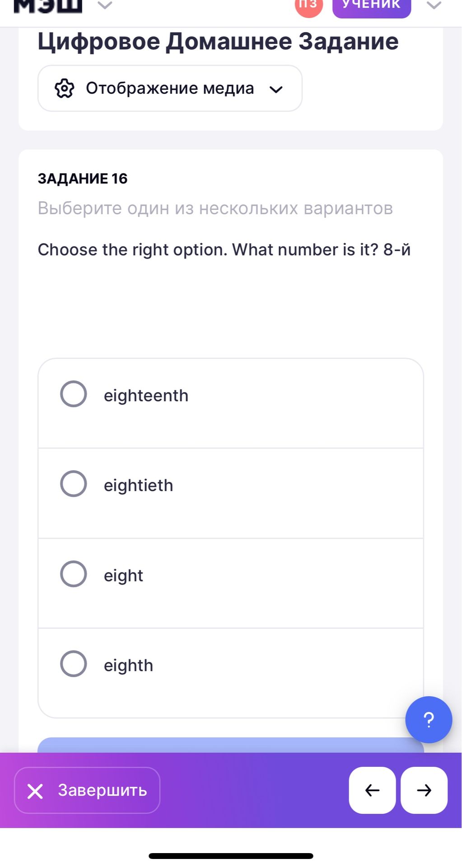Image resolution: width=462 pixels, height=868 pixels.
Task: Click the red ПЗ avatar badge
Action: (309, 6)
